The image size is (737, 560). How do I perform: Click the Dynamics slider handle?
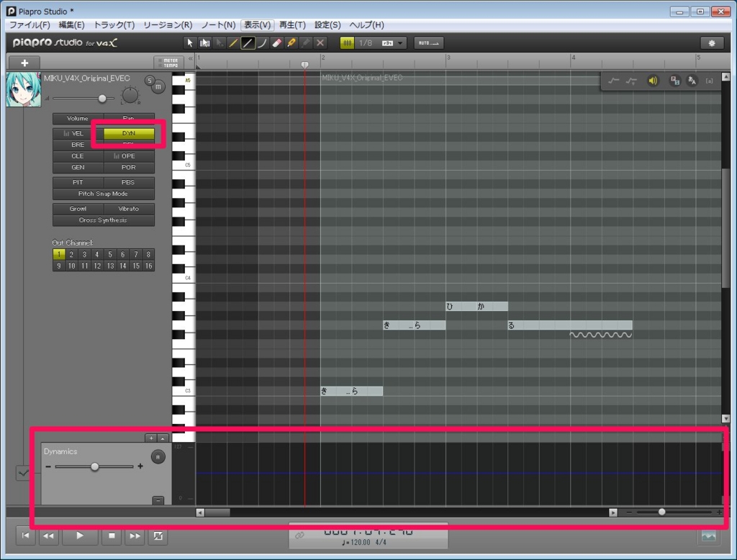(x=94, y=467)
